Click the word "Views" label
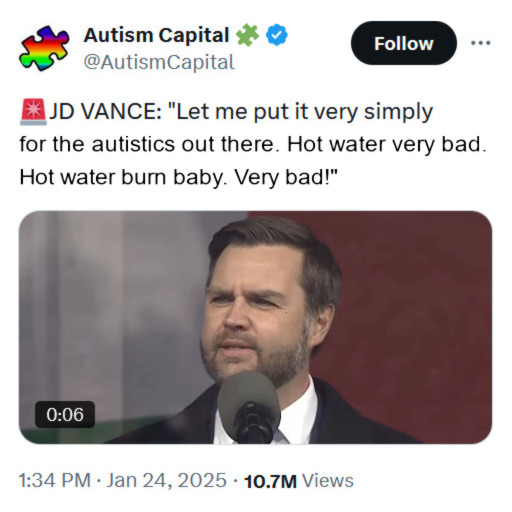This screenshot has height=512, width=512. 328,481
